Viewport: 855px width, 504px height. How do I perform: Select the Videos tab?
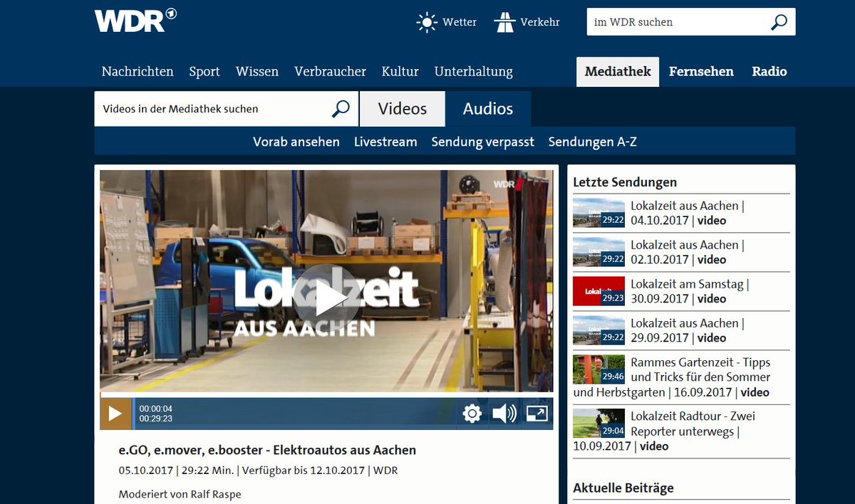[x=403, y=109]
